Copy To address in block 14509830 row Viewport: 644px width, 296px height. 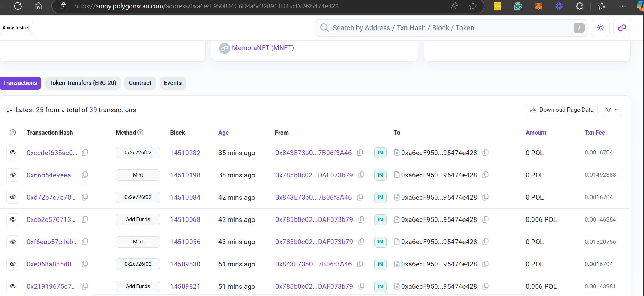(x=485, y=264)
